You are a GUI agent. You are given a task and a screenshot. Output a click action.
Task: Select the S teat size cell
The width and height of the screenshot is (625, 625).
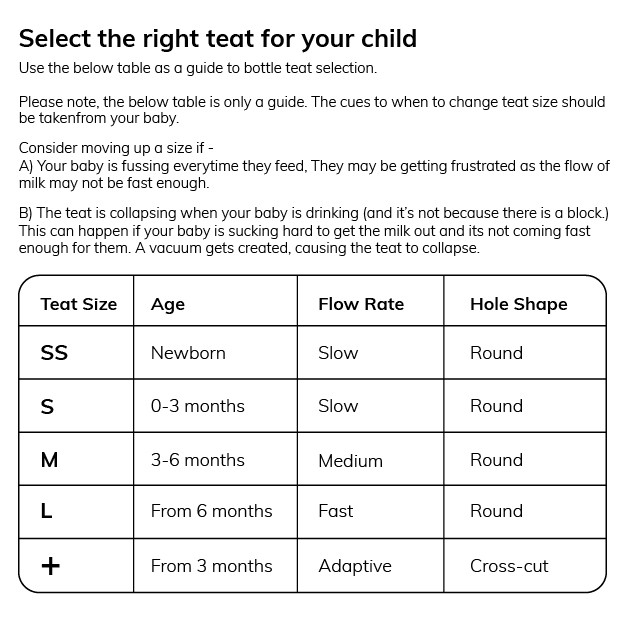(x=47, y=406)
